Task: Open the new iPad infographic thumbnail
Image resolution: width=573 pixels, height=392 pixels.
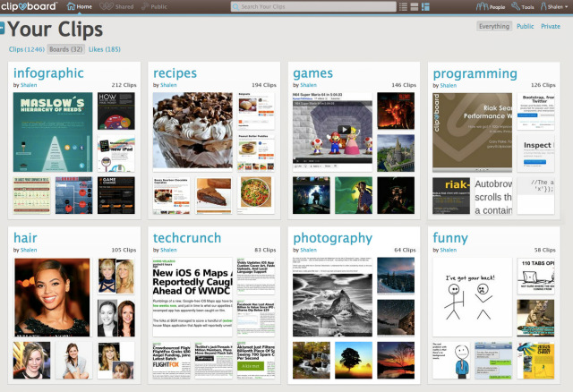Action: (116, 153)
